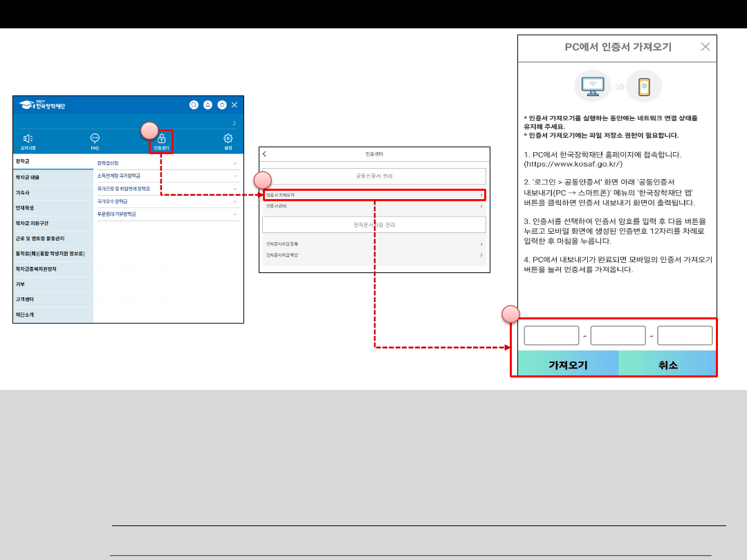Expand the 장학금신청 section
Image resolution: width=747 pixels, height=560 pixels.
tap(166, 163)
